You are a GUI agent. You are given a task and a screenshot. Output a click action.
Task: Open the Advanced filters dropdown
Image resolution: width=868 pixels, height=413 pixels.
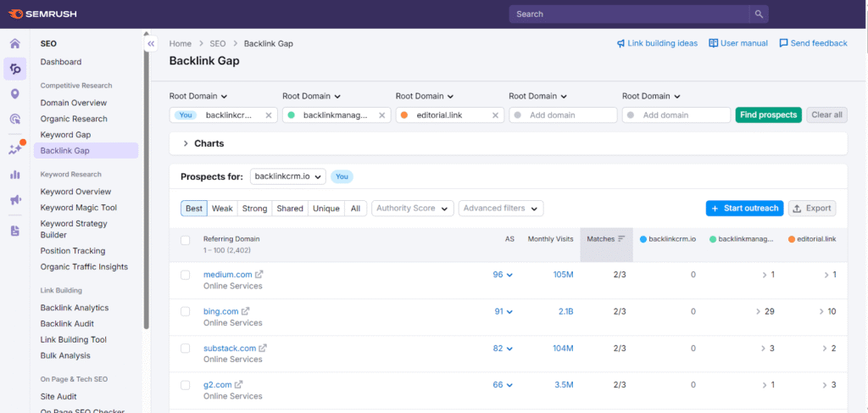pos(500,209)
